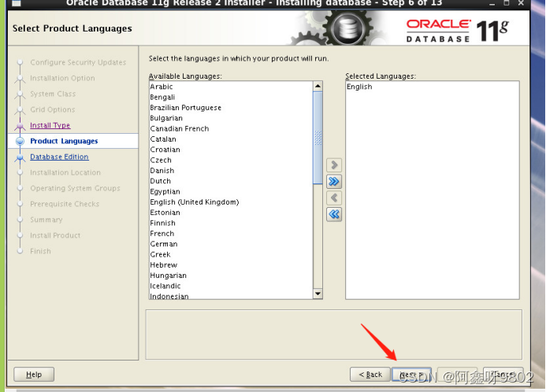Click the System Class step
This screenshot has height=392, width=546.
[x=53, y=94]
